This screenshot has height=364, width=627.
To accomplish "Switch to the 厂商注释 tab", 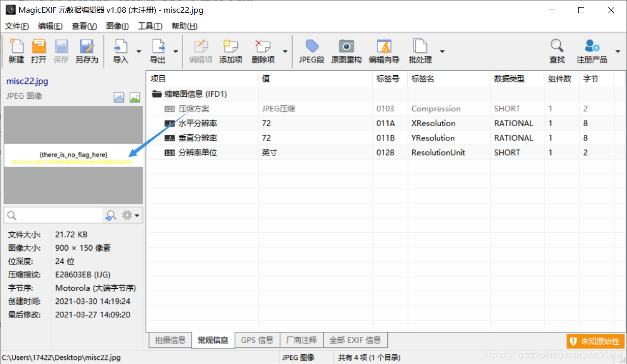I will pos(301,340).
